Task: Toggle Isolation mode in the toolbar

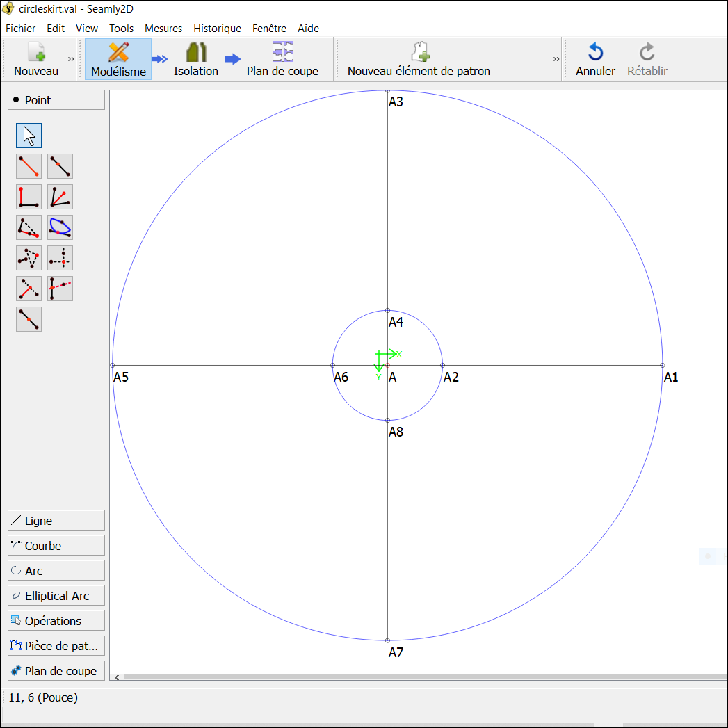Action: [x=196, y=59]
